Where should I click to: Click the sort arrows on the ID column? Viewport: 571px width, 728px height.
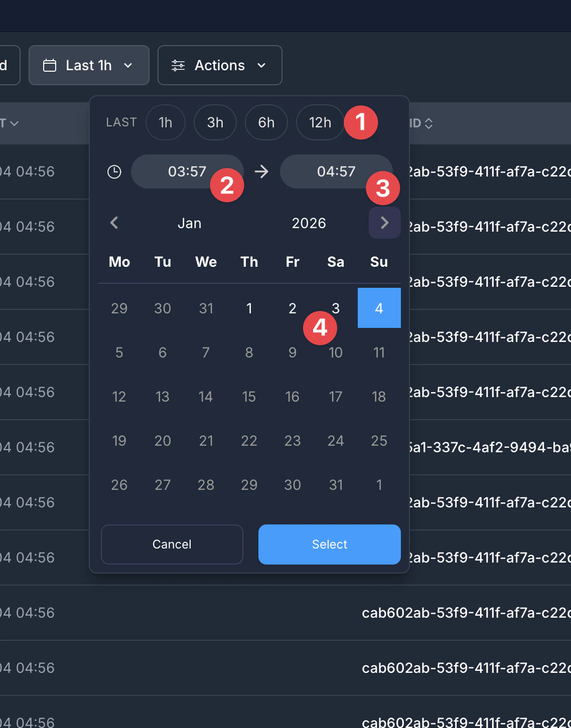[430, 123]
